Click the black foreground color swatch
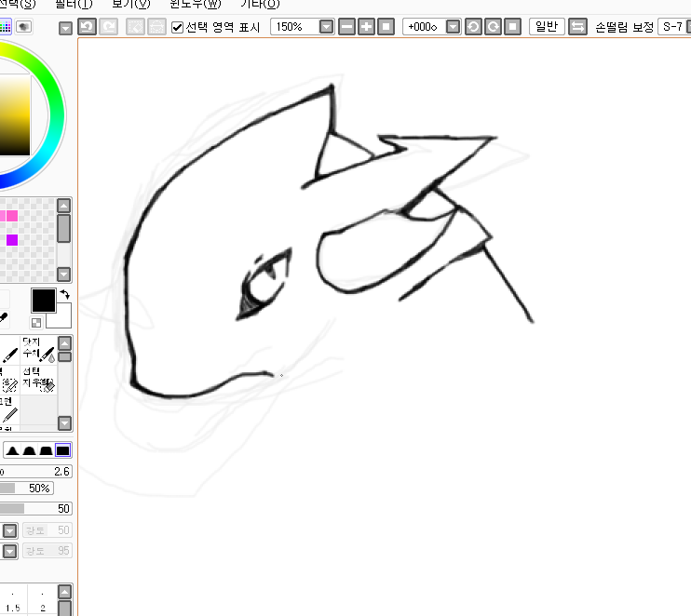 43,301
